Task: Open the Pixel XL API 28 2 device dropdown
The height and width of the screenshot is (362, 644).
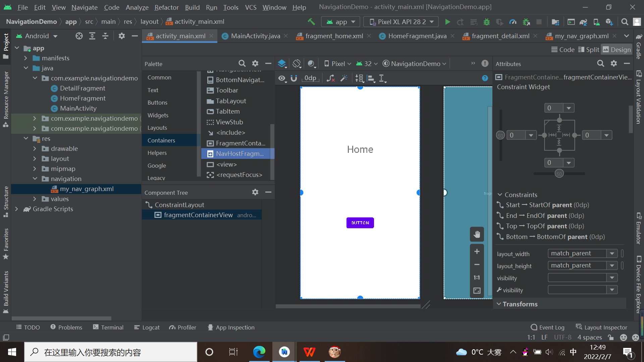Action: tap(401, 22)
